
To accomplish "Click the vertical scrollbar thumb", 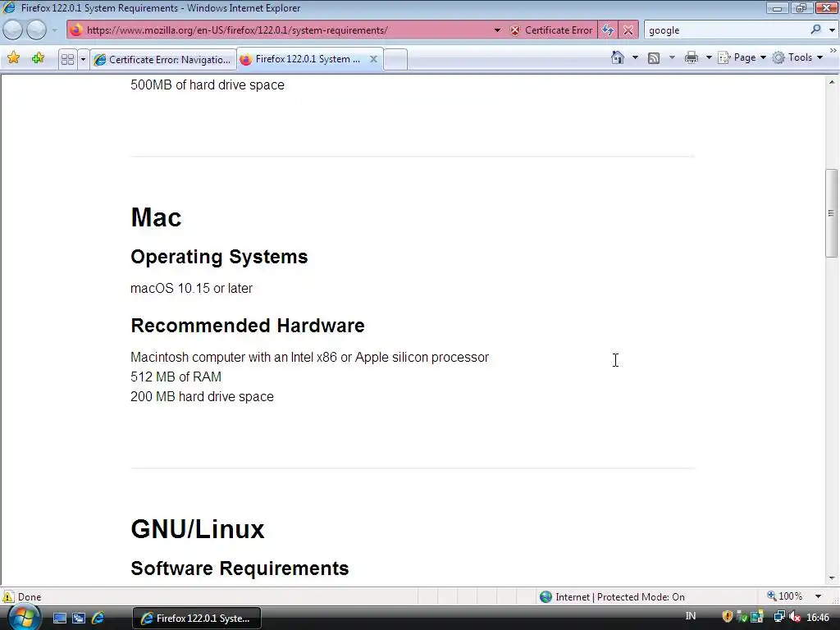I will (832, 213).
